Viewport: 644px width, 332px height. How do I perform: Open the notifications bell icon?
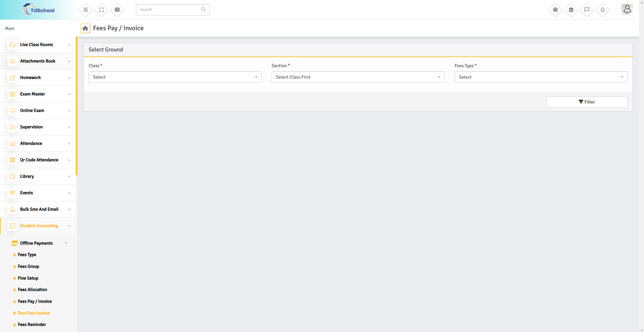603,10
